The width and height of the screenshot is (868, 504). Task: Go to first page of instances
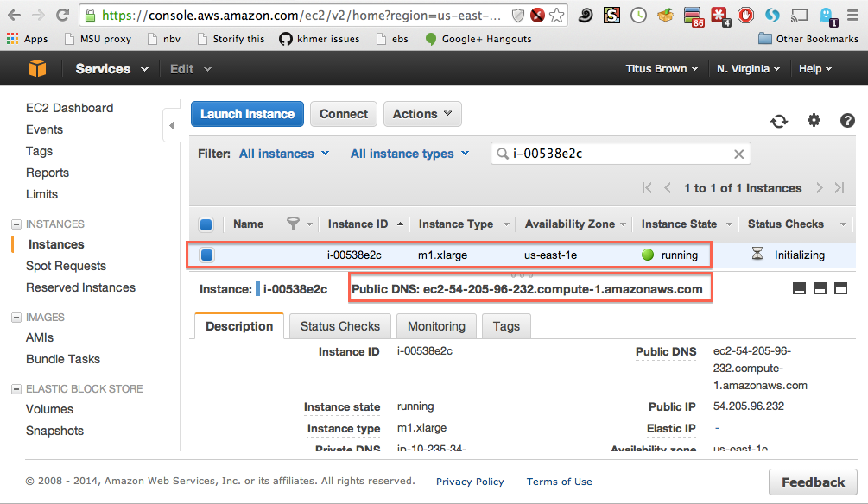coord(647,188)
